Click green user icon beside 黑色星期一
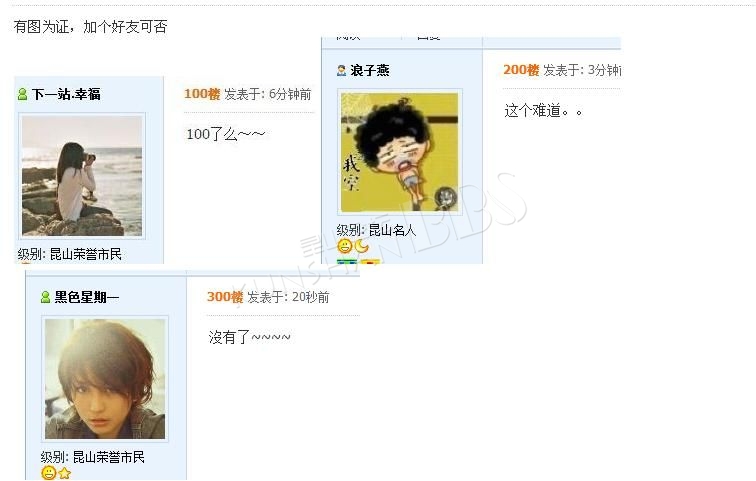Viewport: 756px width, 481px height. pyautogui.click(x=45, y=297)
